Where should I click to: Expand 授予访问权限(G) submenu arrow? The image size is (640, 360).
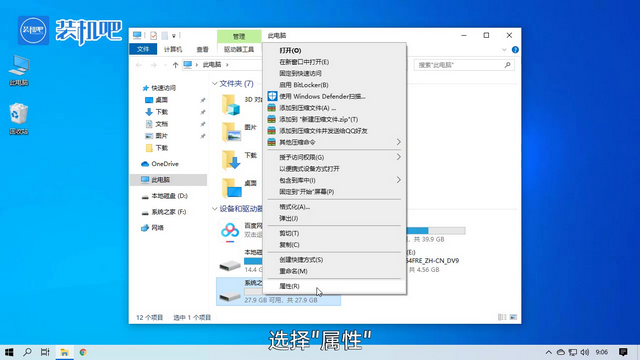[x=398, y=157]
